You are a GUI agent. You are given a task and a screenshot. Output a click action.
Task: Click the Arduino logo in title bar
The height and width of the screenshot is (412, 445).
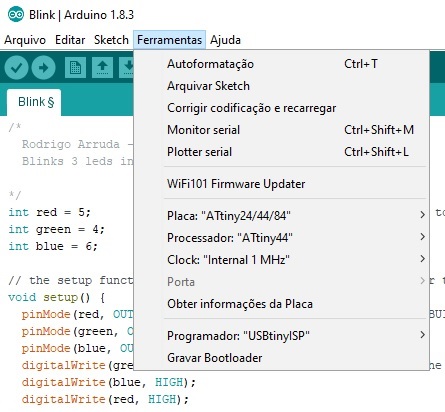coord(16,15)
